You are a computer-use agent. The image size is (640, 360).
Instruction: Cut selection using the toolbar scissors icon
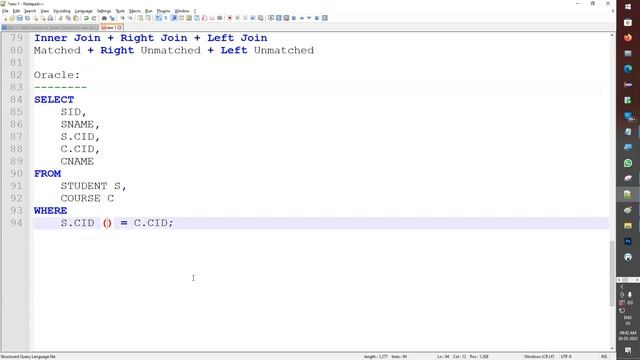60,18
